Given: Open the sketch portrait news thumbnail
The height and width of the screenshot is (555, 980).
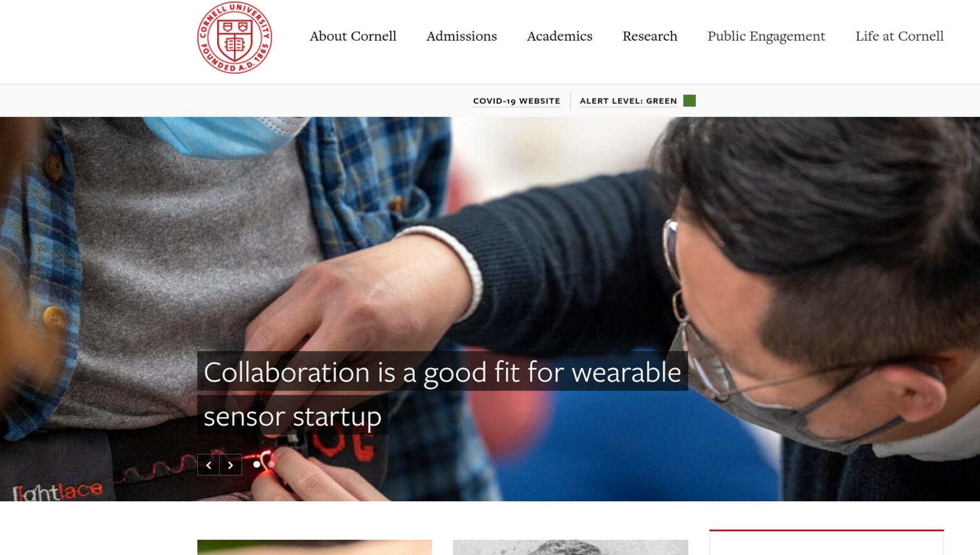Looking at the screenshot, I should point(570,547).
